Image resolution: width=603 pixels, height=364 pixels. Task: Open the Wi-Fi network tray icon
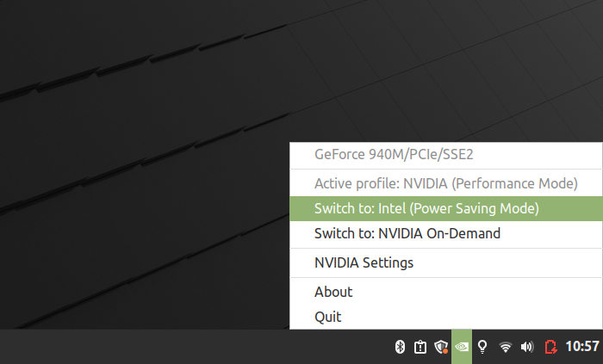point(505,347)
